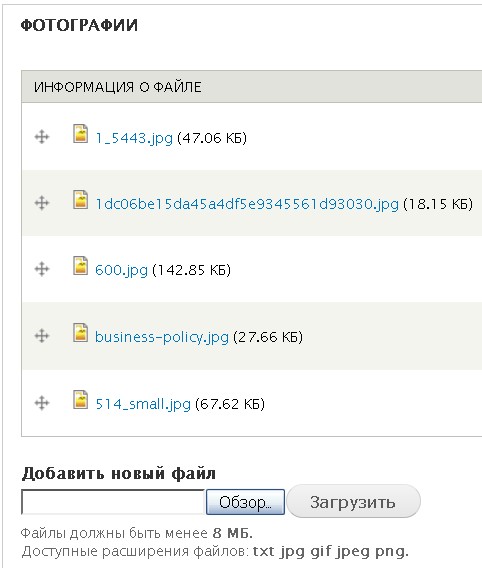Image resolution: width=482 pixels, height=568 pixels.
Task: Click the image file icon for 1_5443.jpg
Action: tap(80, 133)
